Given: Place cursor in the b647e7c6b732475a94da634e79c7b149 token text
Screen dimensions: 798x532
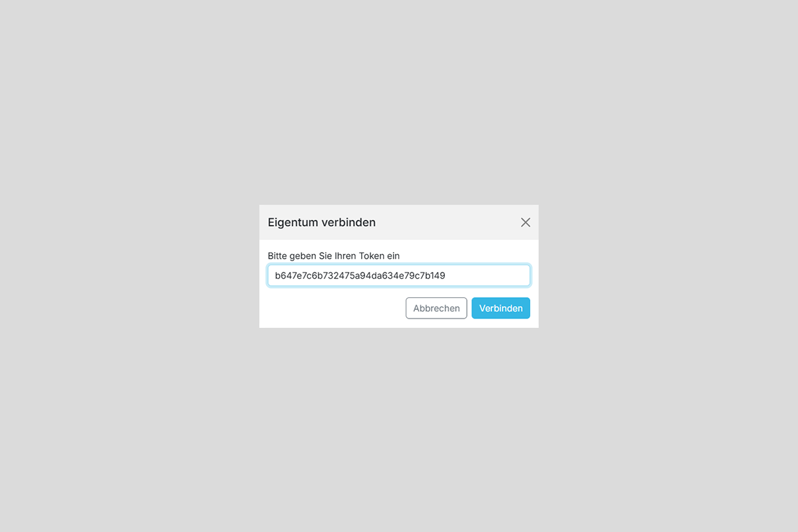Looking at the screenshot, I should 360,275.
